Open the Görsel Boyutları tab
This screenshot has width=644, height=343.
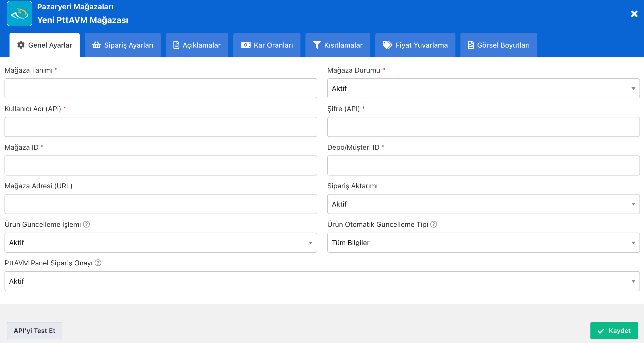[499, 45]
